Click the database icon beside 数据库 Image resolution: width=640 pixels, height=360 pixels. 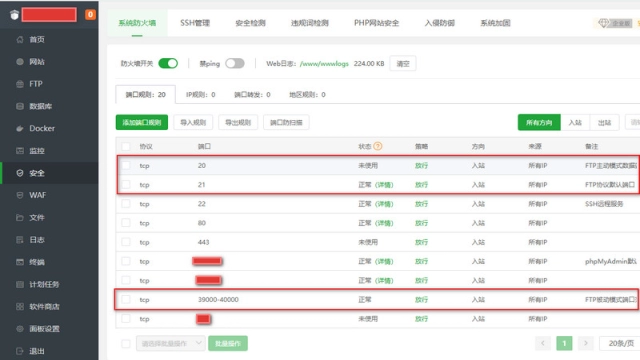20,106
